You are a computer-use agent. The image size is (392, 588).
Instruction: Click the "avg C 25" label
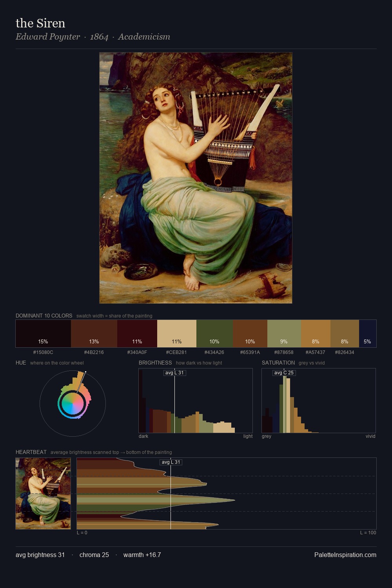(x=284, y=373)
